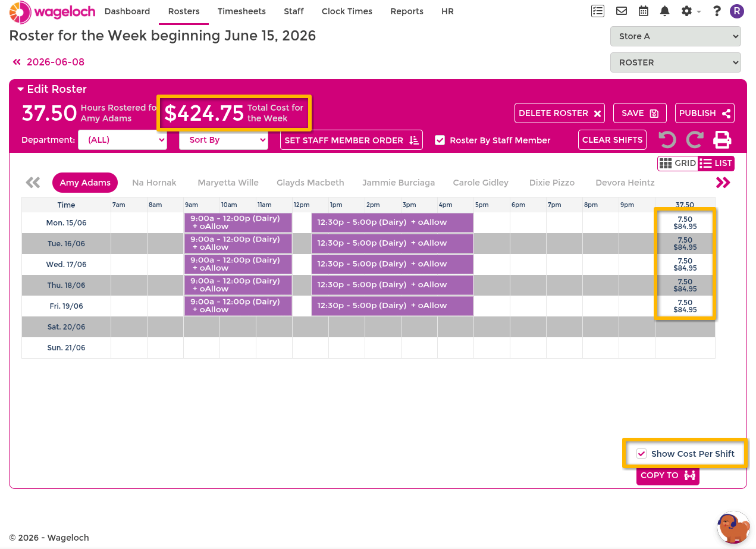The width and height of the screenshot is (756, 549).
Task: Click Monday's 7.50 $84.95 cost cell
Action: click(685, 222)
